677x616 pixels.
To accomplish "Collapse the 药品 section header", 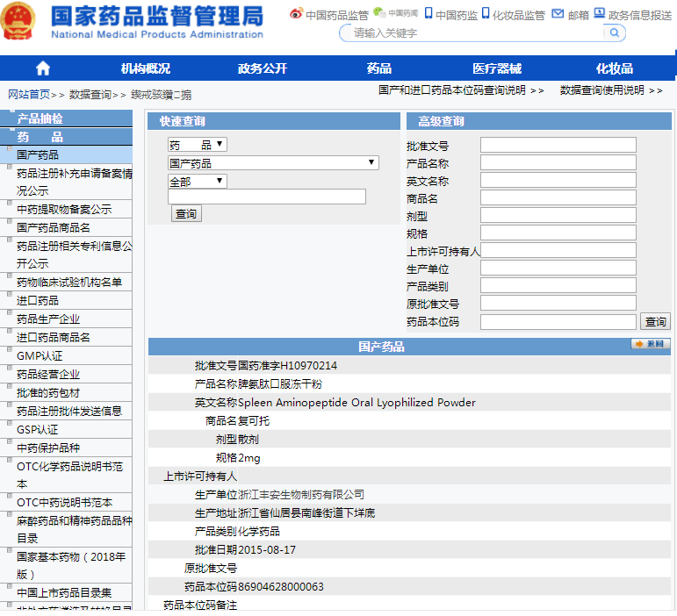I will point(67,137).
